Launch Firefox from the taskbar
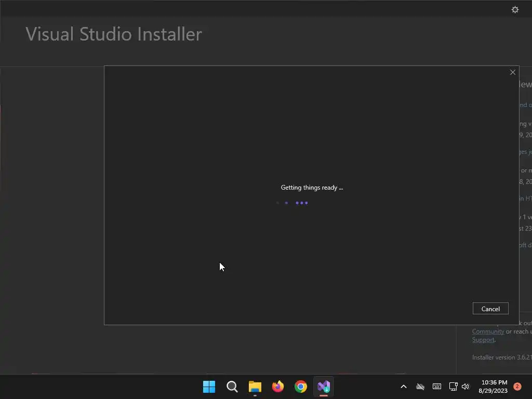The image size is (532, 399). pyautogui.click(x=278, y=387)
